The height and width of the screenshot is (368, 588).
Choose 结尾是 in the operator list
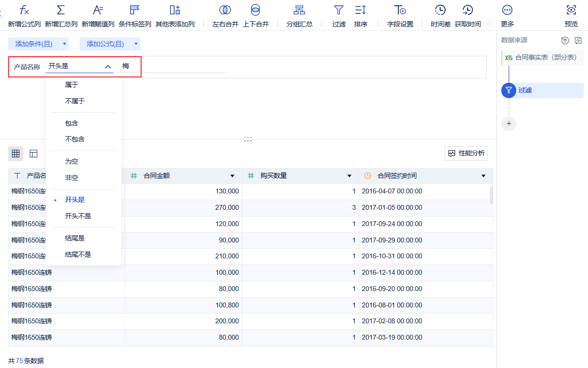point(83,238)
